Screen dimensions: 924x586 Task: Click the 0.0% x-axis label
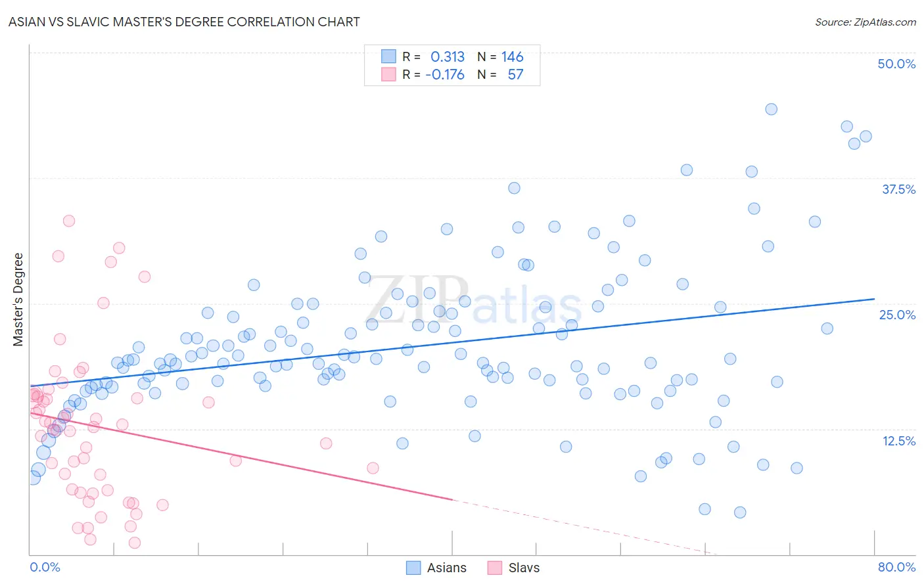[45, 567]
